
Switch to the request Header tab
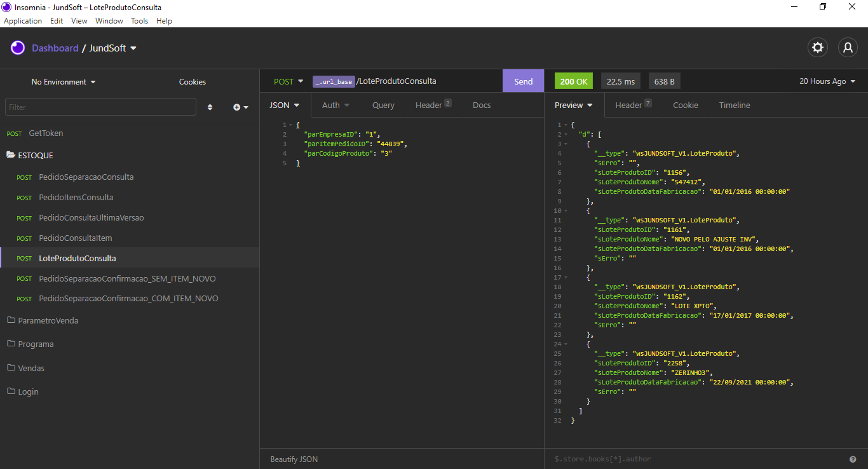[433, 105]
